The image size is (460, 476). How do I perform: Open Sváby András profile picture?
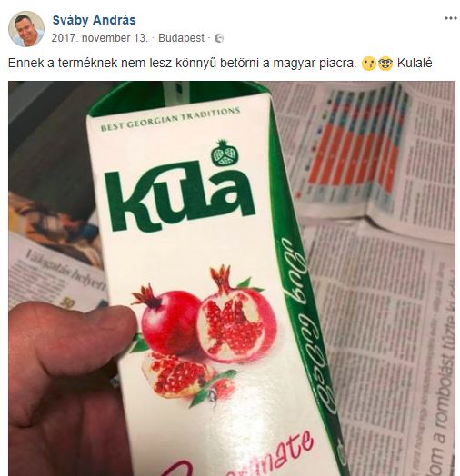click(26, 29)
